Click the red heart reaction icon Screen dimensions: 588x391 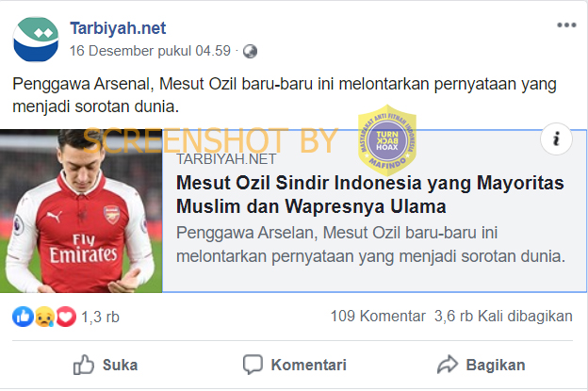click(65, 317)
